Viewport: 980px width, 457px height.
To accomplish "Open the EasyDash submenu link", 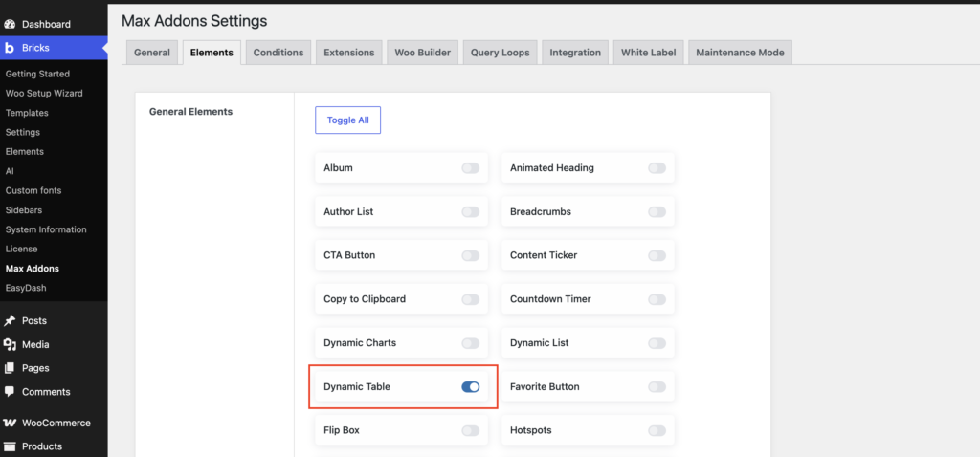I will click(x=26, y=288).
